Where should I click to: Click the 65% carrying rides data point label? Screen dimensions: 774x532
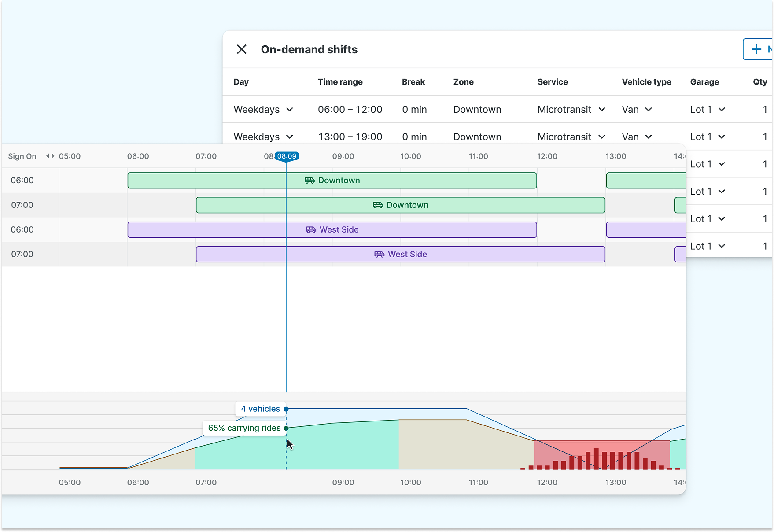point(244,428)
